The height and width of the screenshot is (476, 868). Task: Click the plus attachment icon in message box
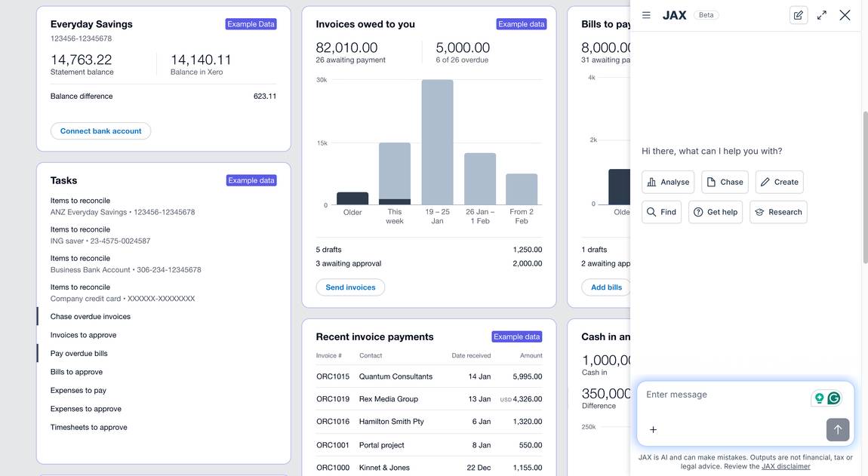tap(653, 429)
